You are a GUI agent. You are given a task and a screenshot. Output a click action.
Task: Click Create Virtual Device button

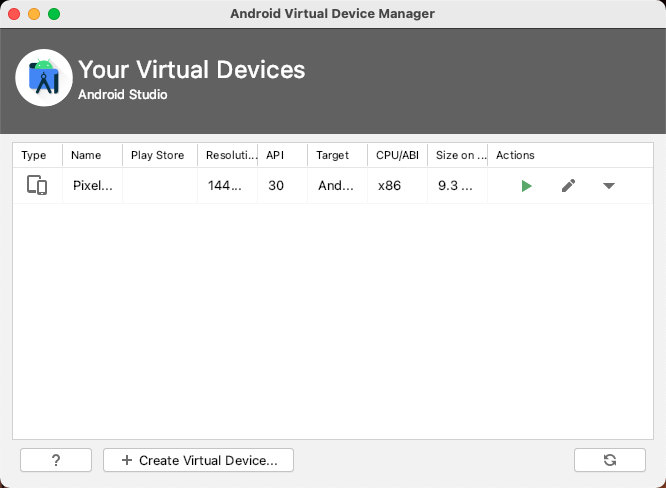(198, 460)
